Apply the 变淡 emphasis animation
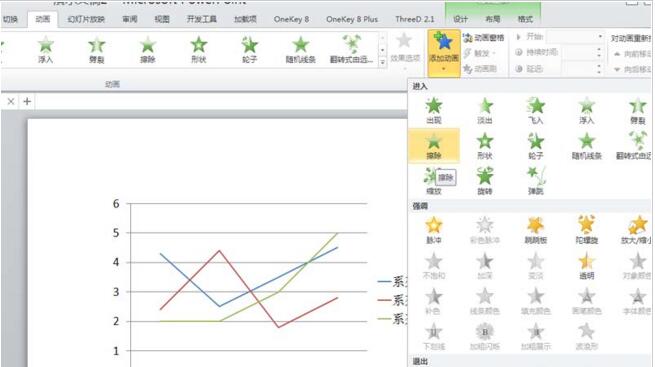This screenshot has height=367, width=655. (x=536, y=266)
